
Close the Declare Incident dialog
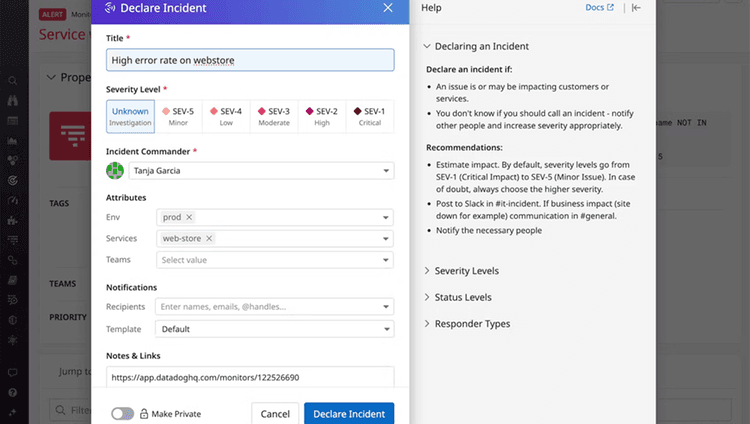[388, 8]
